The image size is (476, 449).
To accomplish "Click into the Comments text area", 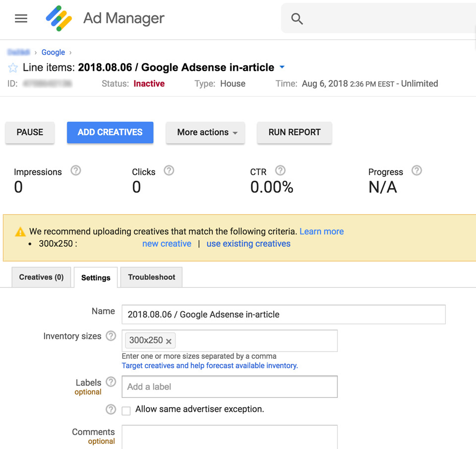I will point(230,437).
